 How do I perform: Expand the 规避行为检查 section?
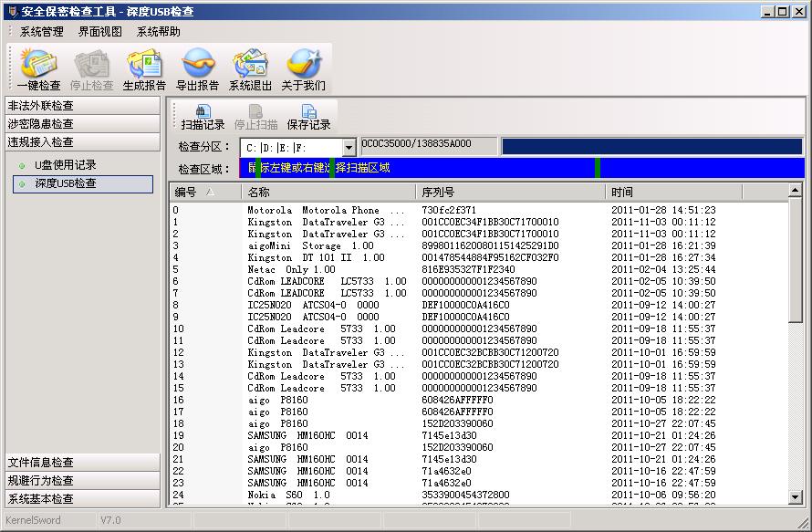point(83,480)
